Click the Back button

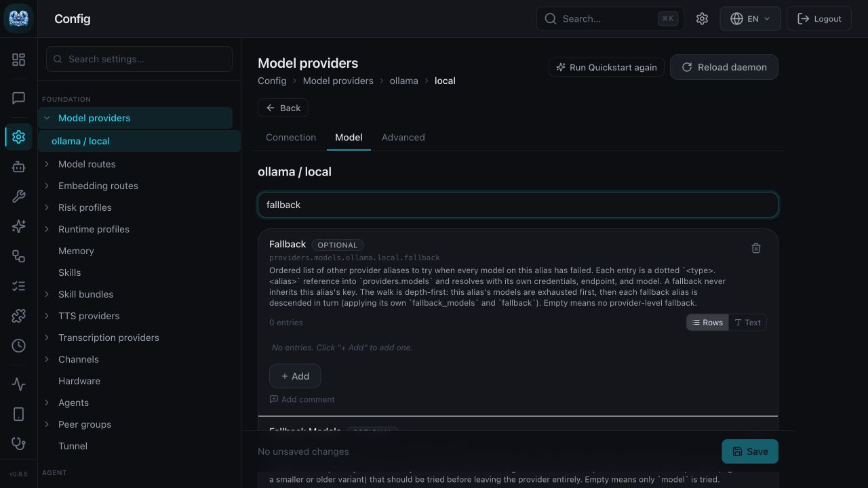pos(283,108)
